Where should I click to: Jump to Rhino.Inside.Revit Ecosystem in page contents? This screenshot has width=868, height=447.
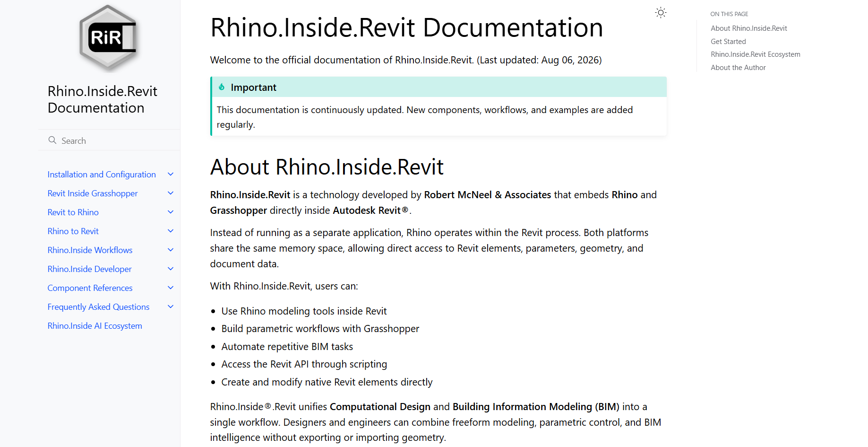click(756, 54)
